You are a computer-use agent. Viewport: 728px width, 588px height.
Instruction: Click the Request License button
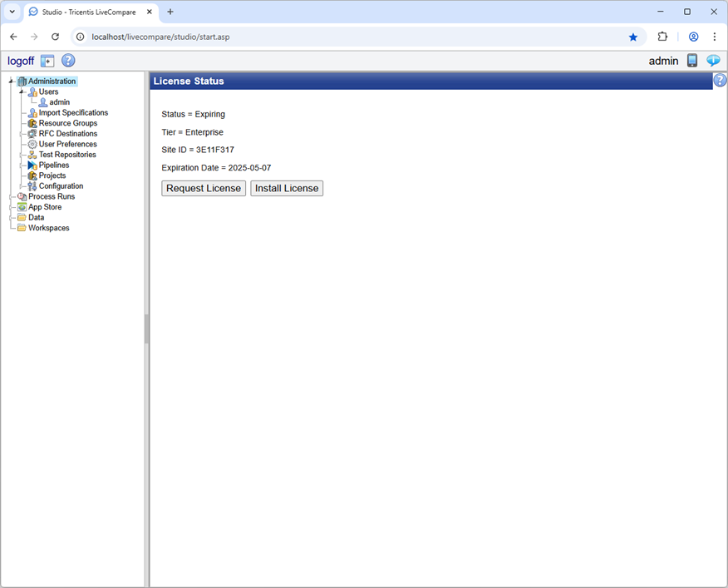(x=204, y=188)
